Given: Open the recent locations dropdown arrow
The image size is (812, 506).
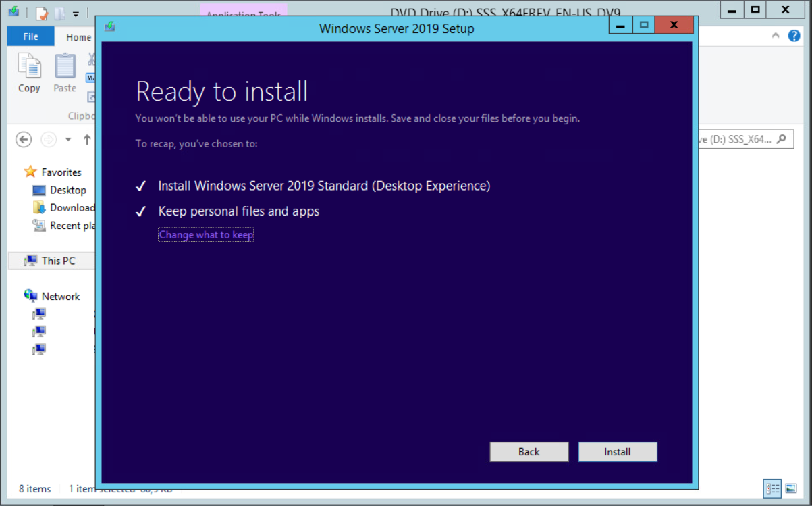Looking at the screenshot, I should coord(68,140).
